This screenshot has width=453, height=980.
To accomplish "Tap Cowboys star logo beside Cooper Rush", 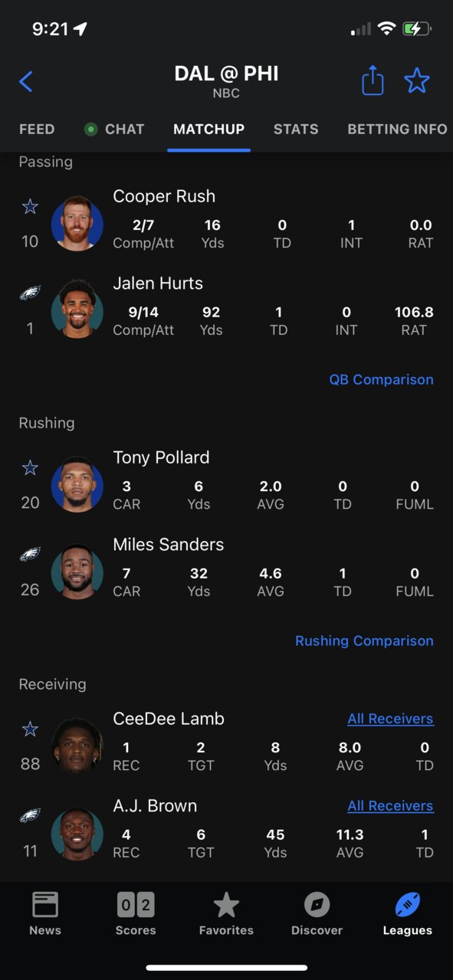I will click(30, 206).
